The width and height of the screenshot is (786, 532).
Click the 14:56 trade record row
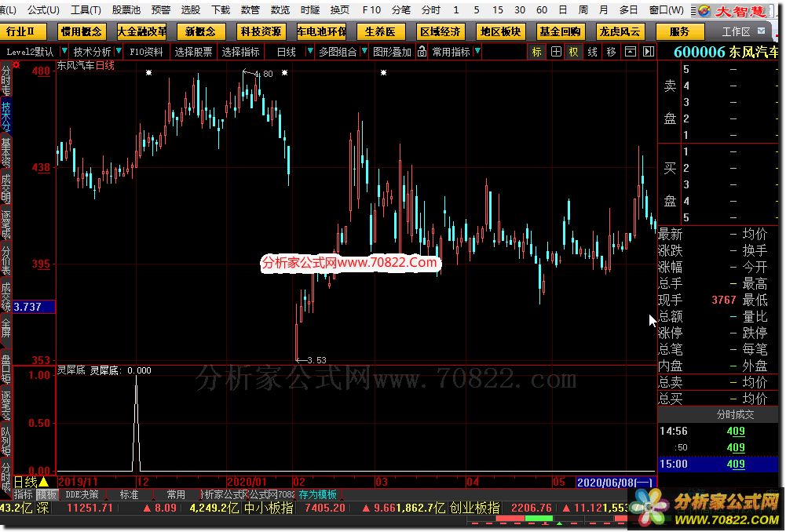[718, 431]
